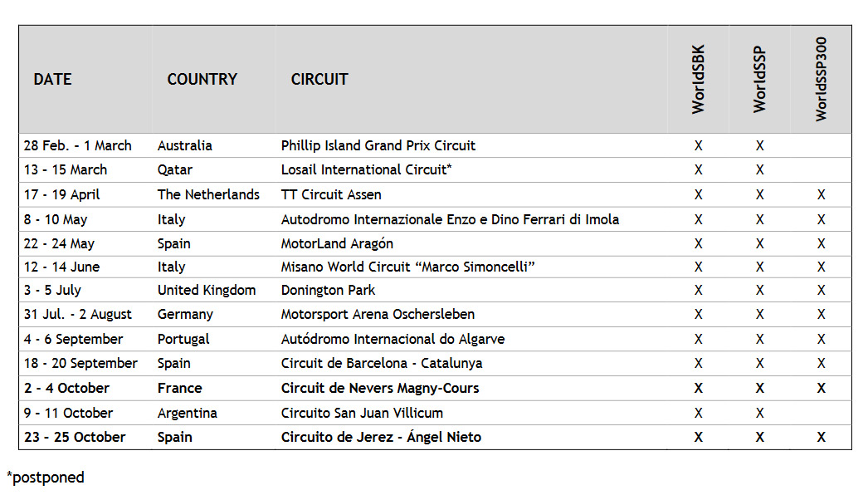Click the CIRCUIT column header
This screenshot has height=495, width=868.
point(319,79)
